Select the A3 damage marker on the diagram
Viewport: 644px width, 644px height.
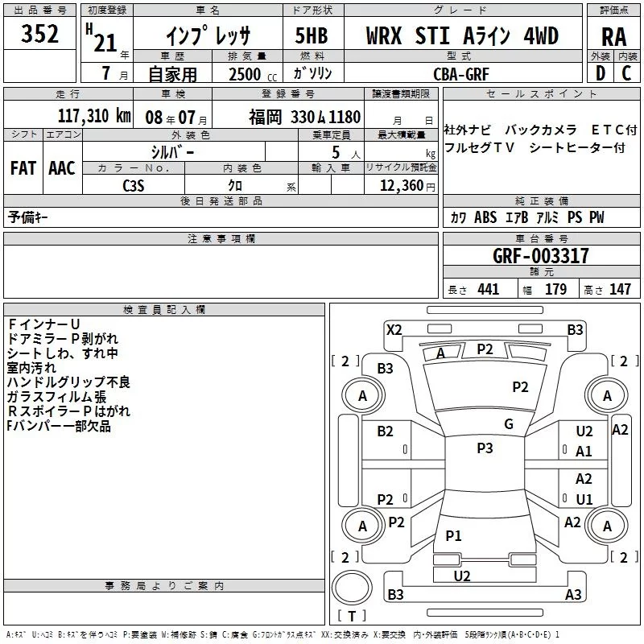(573, 595)
